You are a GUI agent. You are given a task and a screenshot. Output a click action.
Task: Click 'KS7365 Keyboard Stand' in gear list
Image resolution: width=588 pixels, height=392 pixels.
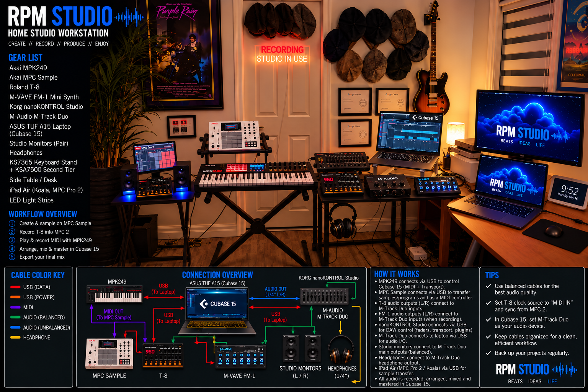43,162
